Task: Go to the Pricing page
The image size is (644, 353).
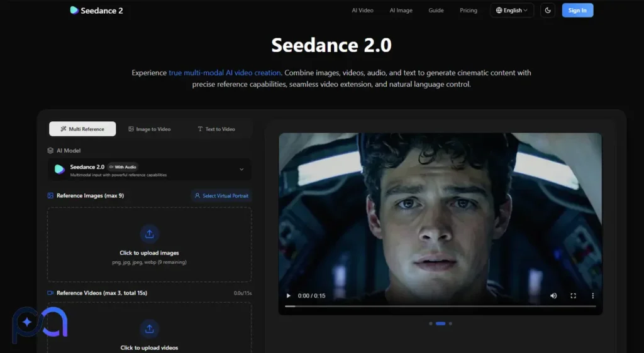Action: (x=468, y=10)
